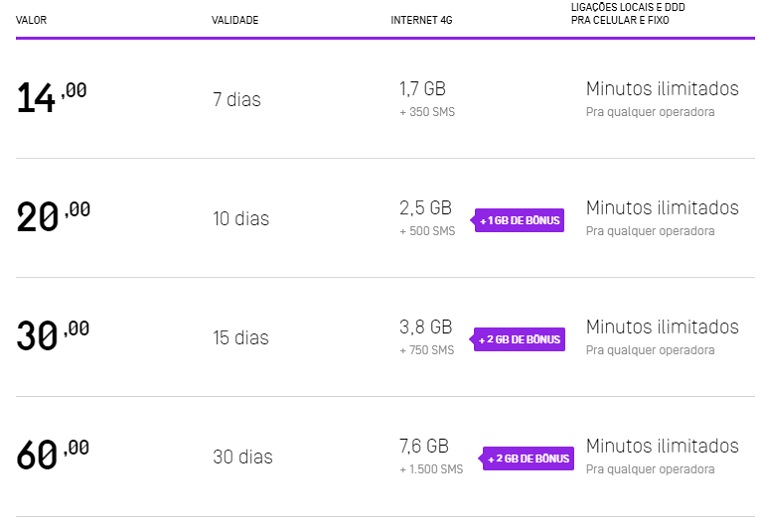Screen dimensions: 760x523
Task: Click the 15 dias validity text
Action: click(x=241, y=338)
